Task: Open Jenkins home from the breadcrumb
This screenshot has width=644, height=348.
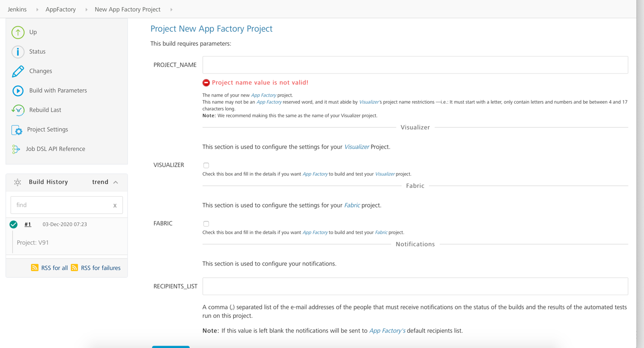Action: (17, 9)
